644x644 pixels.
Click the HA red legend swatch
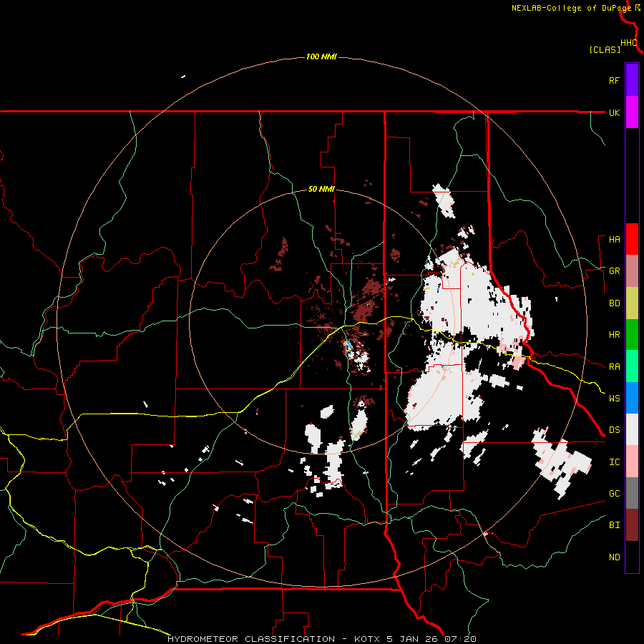point(632,239)
